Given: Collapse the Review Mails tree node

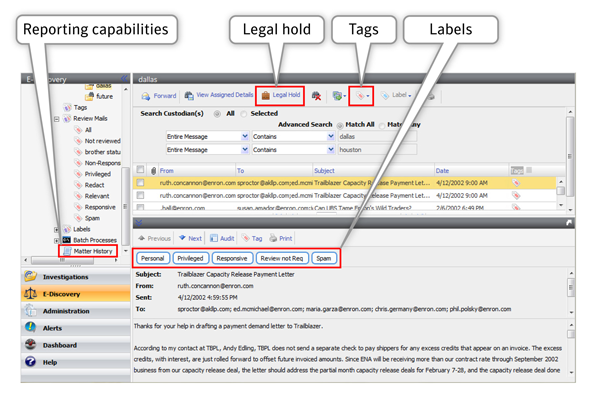Looking at the screenshot, I should click(x=56, y=119).
